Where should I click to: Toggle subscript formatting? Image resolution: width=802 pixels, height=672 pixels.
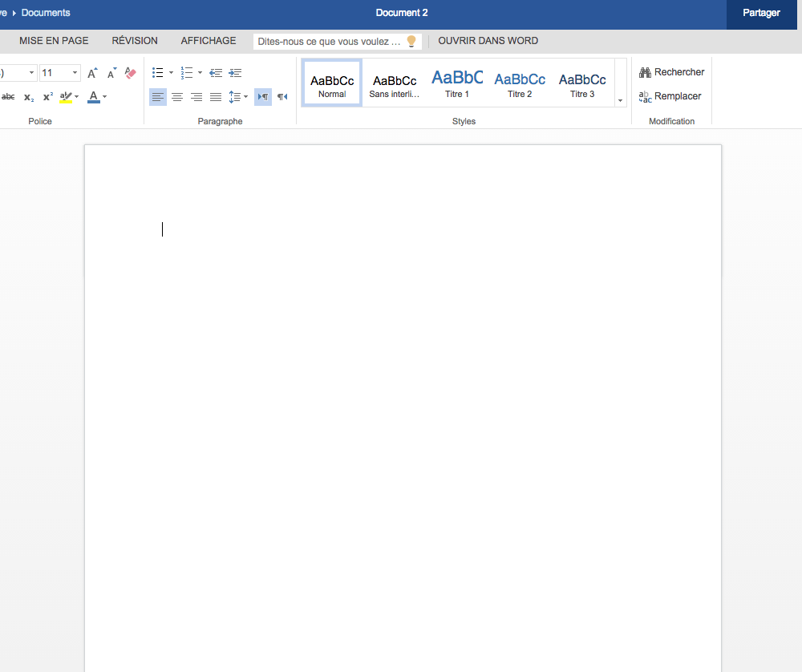29,97
